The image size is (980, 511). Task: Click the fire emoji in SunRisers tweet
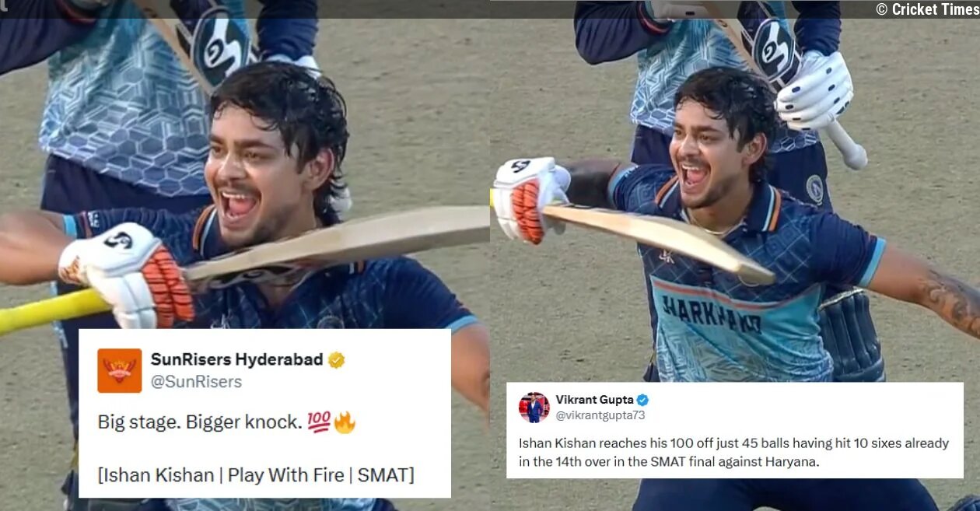(345, 422)
